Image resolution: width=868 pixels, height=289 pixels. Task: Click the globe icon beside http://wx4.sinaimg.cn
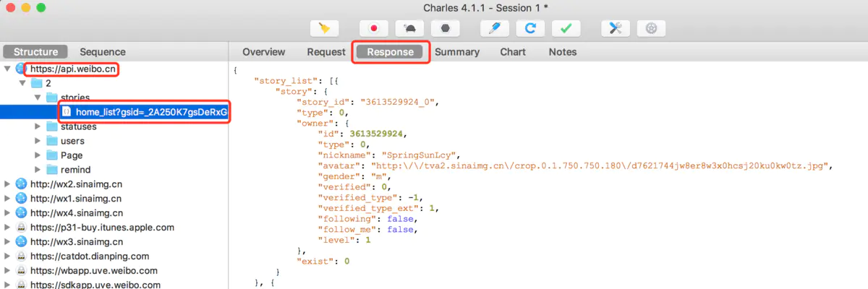[21, 213]
